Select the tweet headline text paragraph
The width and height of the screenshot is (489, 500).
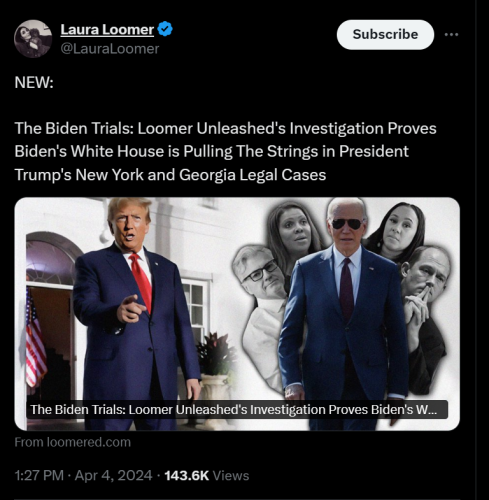(x=225, y=152)
